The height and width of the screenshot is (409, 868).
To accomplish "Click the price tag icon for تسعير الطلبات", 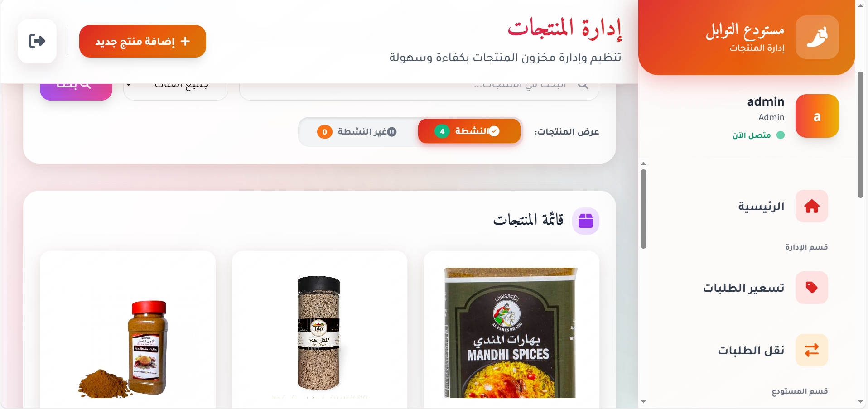I will pos(812,288).
